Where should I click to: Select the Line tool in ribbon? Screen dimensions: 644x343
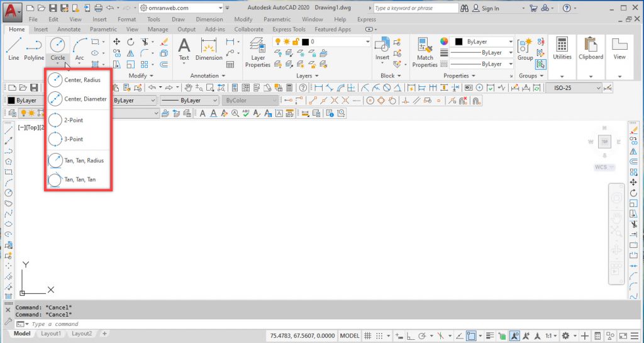coord(14,48)
